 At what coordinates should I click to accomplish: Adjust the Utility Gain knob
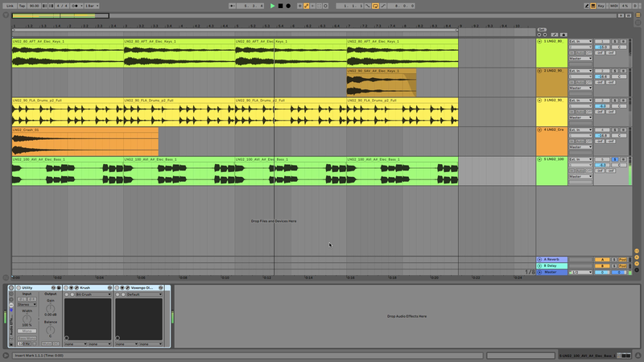tap(50, 306)
